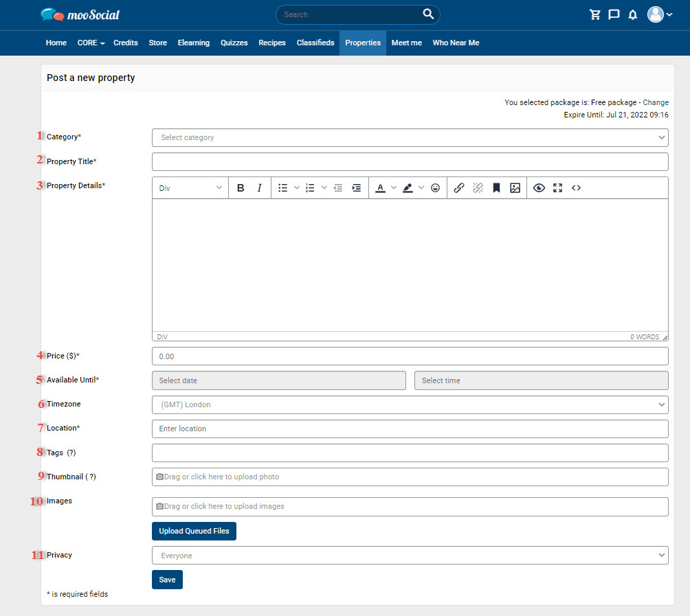Click the images upload drop area
Viewport: 690px width, 616px height.
[x=410, y=507]
